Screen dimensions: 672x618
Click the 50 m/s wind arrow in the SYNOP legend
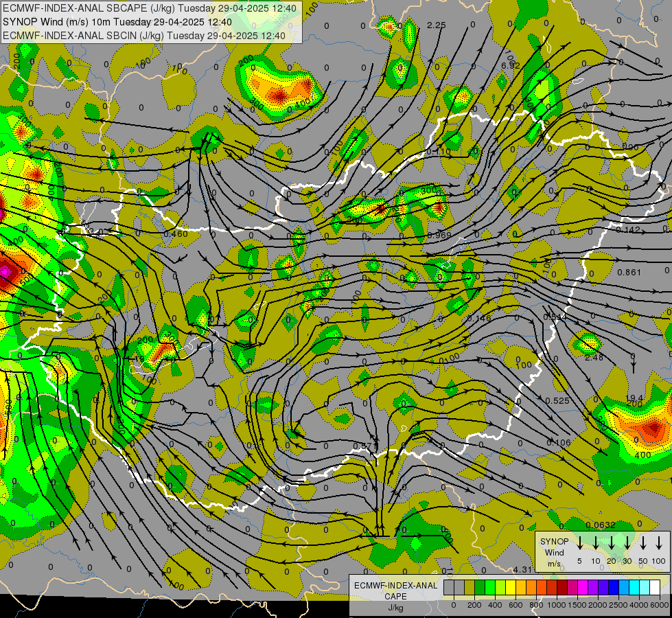[643, 543]
